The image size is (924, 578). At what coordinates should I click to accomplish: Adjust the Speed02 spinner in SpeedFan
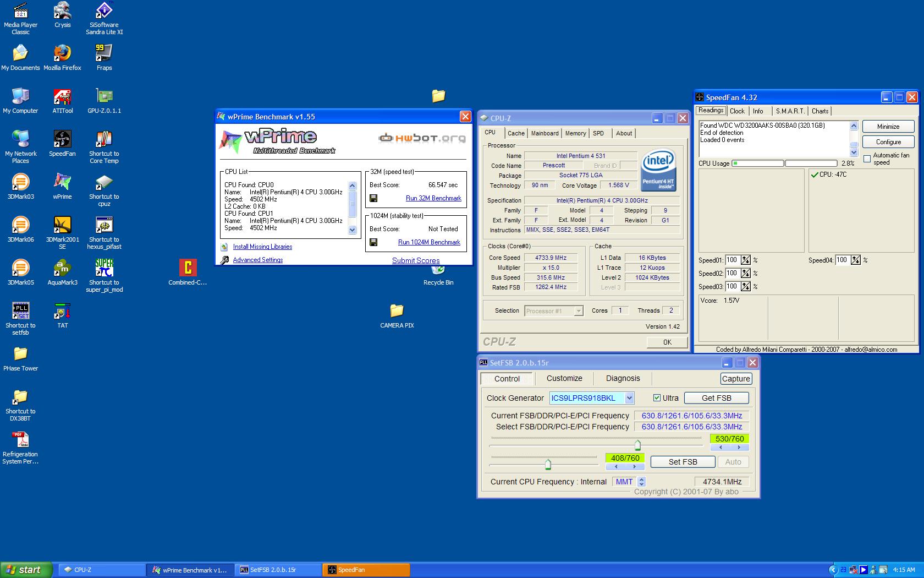click(x=746, y=273)
